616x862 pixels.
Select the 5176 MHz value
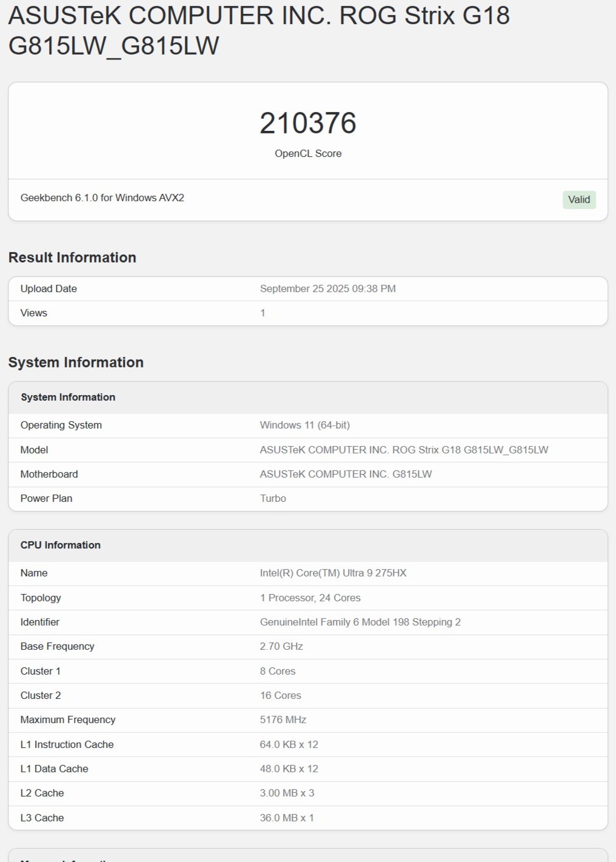pos(283,720)
